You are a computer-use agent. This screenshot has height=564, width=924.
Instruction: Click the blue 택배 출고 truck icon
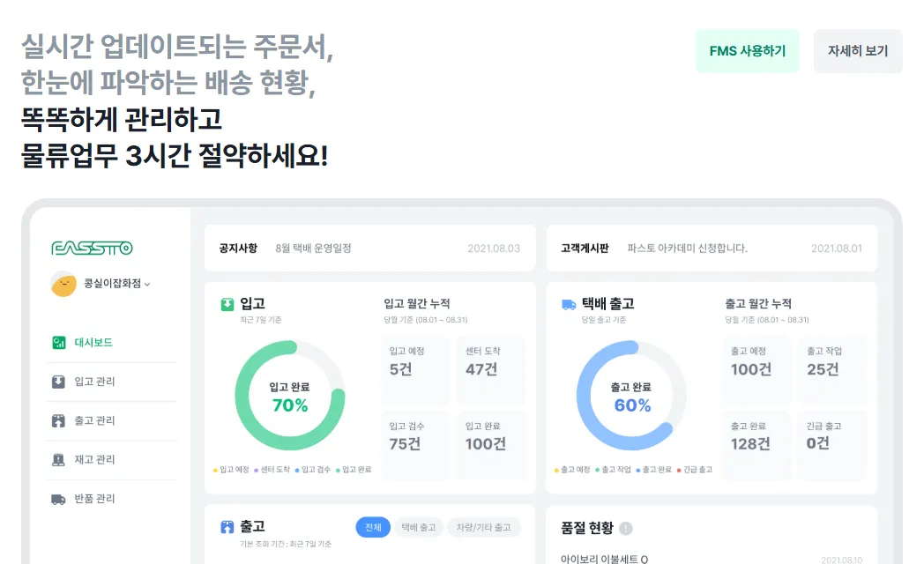(569, 304)
